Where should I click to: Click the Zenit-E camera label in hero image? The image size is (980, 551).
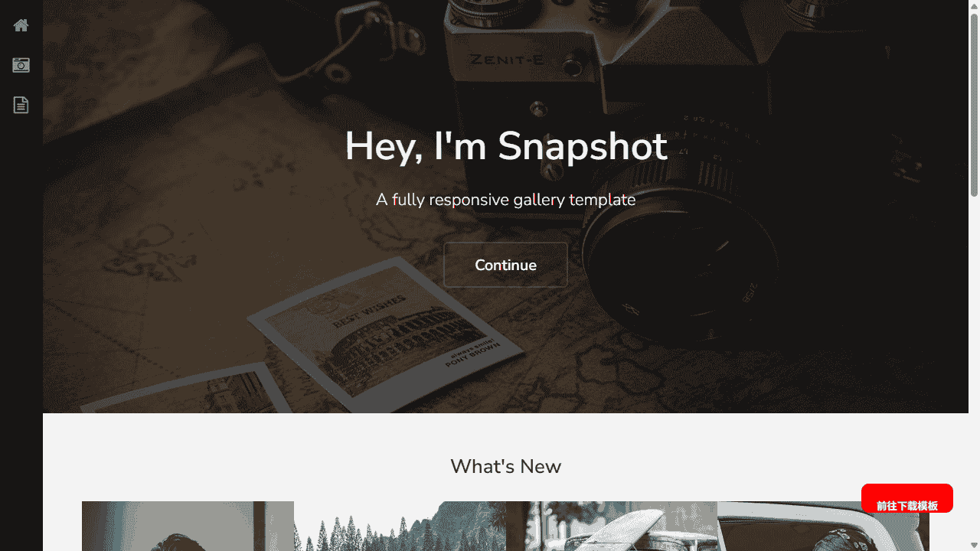tap(507, 60)
